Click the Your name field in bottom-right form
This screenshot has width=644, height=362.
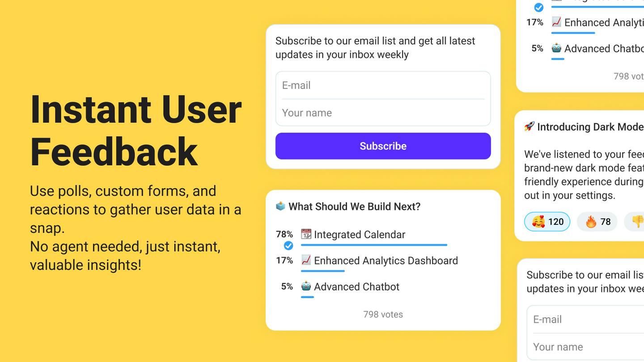(x=577, y=347)
